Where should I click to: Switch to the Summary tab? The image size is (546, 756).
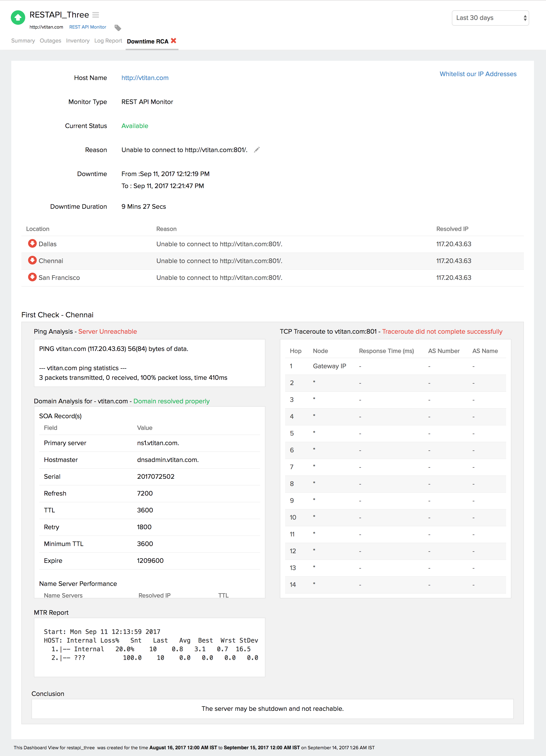(x=23, y=41)
